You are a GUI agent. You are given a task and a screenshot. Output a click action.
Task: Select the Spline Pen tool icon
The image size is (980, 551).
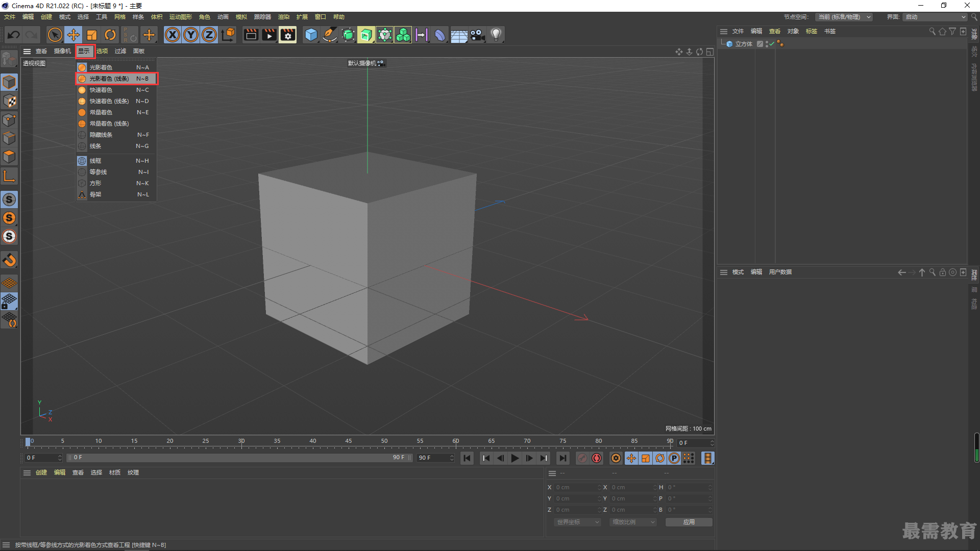tap(330, 35)
